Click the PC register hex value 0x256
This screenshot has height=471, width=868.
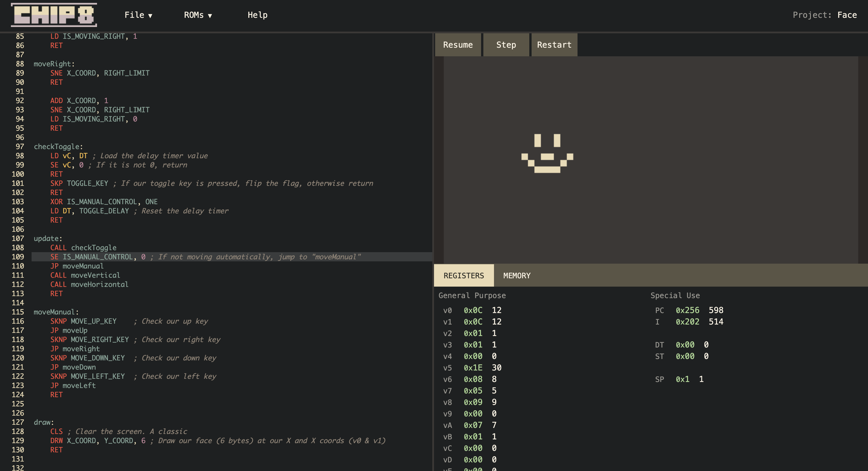[x=687, y=310]
